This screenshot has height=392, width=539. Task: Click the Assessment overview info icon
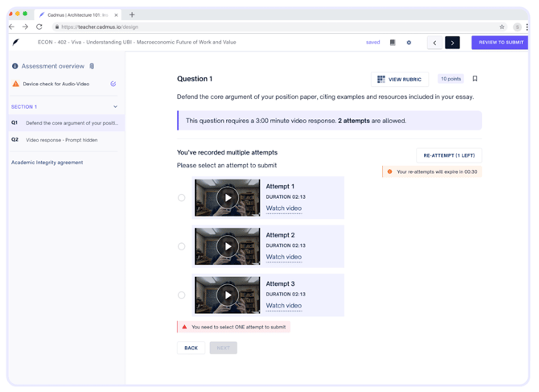pos(14,66)
